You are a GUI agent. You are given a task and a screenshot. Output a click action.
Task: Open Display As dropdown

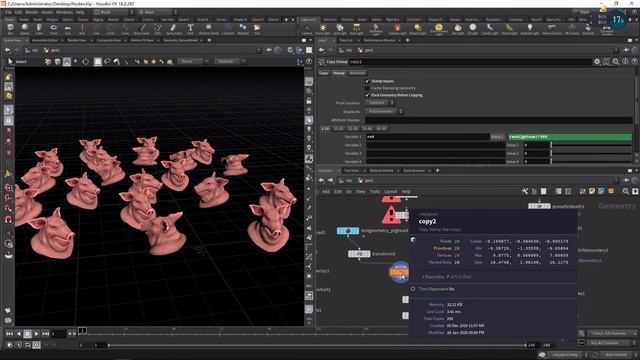[384, 111]
